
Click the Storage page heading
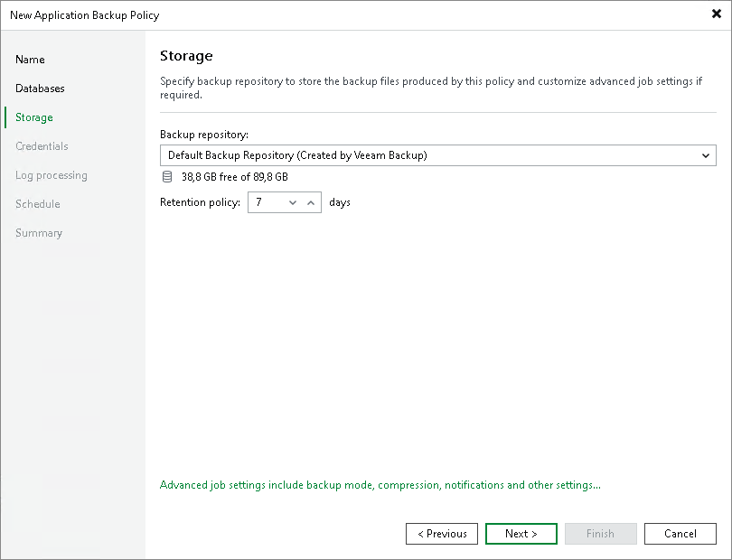[x=185, y=55]
